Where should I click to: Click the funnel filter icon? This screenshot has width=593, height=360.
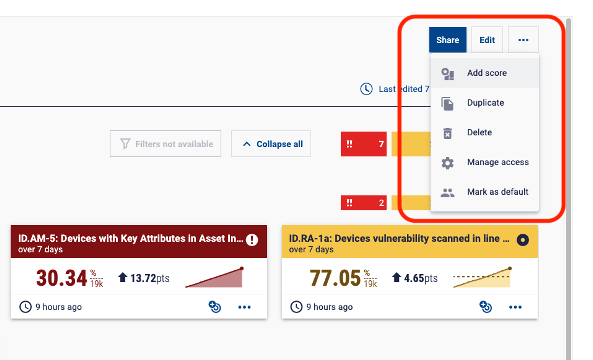125,144
